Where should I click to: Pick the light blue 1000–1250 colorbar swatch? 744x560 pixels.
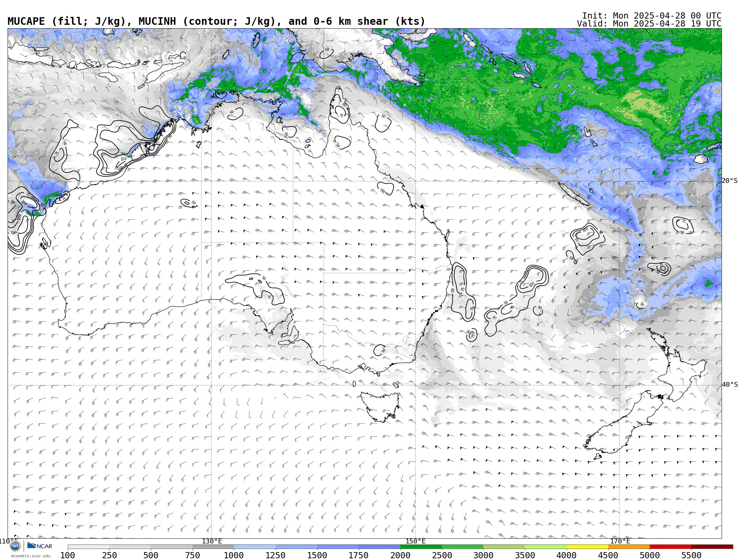click(255, 547)
